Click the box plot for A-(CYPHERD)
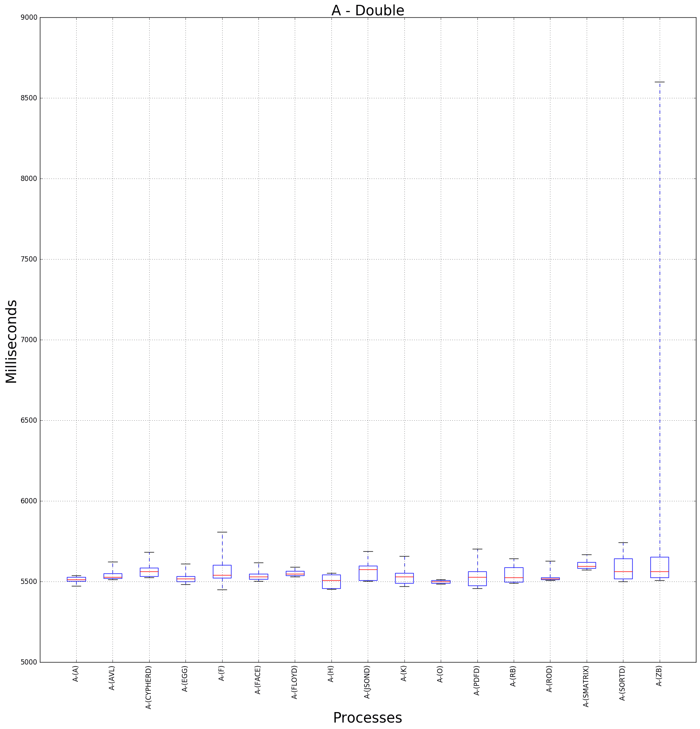Image resolution: width=700 pixels, height=729 pixels. pos(149,572)
